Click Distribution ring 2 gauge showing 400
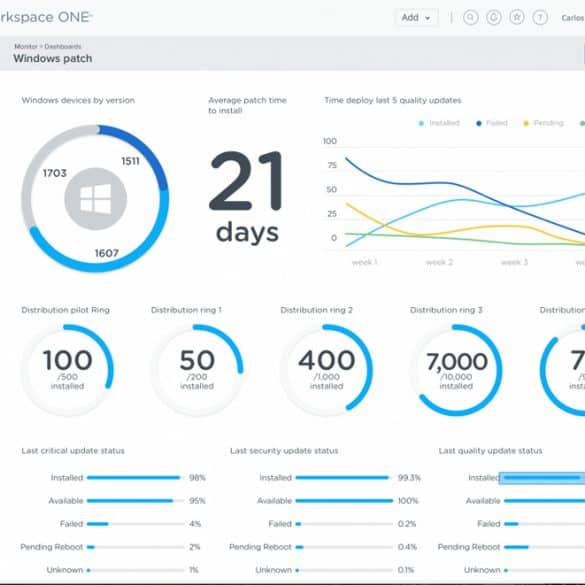Image resolution: width=585 pixels, height=585 pixels. coord(326,370)
